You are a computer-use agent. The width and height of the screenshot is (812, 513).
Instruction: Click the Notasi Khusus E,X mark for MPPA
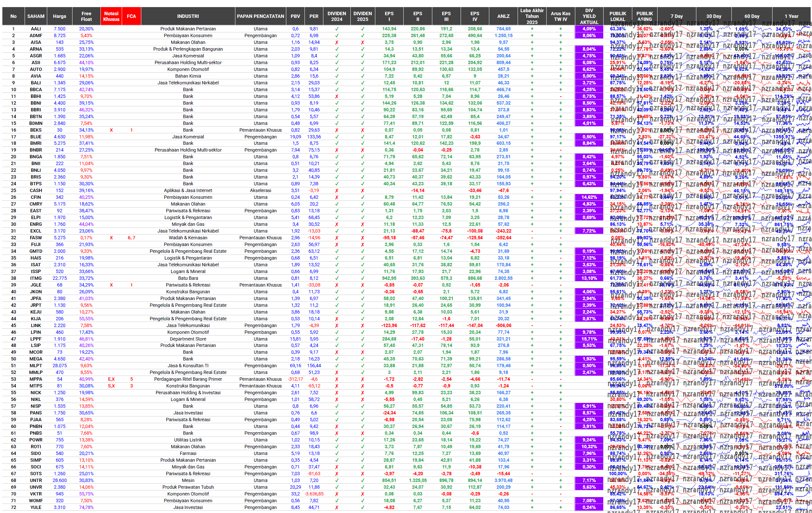[111, 379]
